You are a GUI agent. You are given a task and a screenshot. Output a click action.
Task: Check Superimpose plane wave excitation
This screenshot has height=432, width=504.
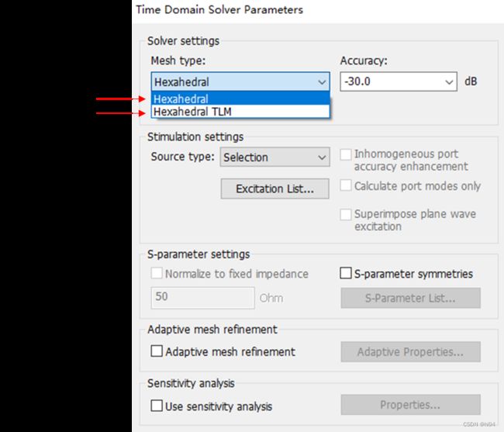(x=346, y=214)
